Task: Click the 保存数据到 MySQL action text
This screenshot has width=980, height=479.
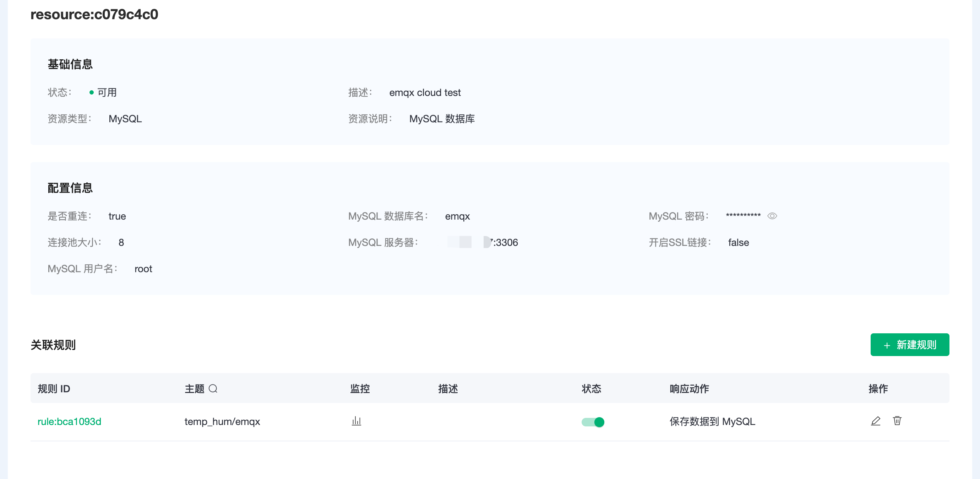Action: [712, 421]
